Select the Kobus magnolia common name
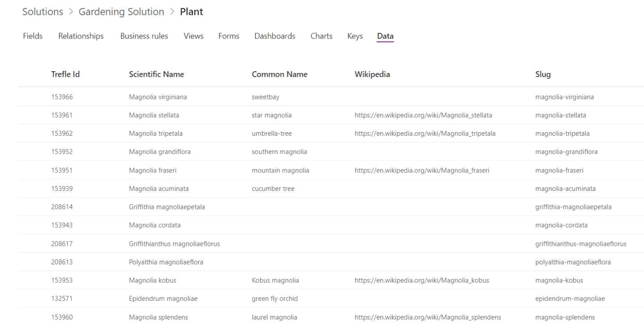 [275, 281]
